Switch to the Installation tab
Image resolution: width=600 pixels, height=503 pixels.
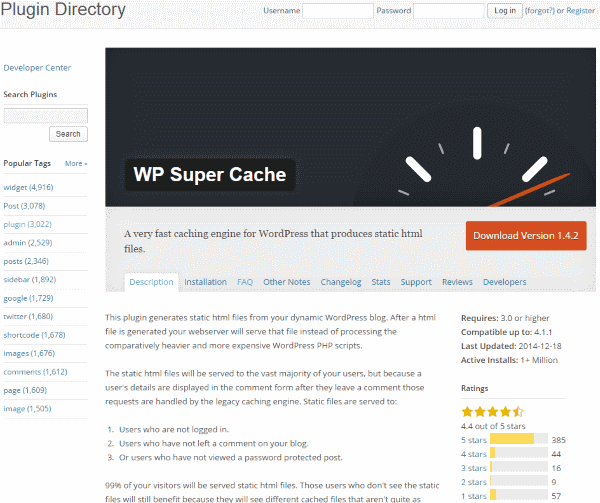click(205, 282)
